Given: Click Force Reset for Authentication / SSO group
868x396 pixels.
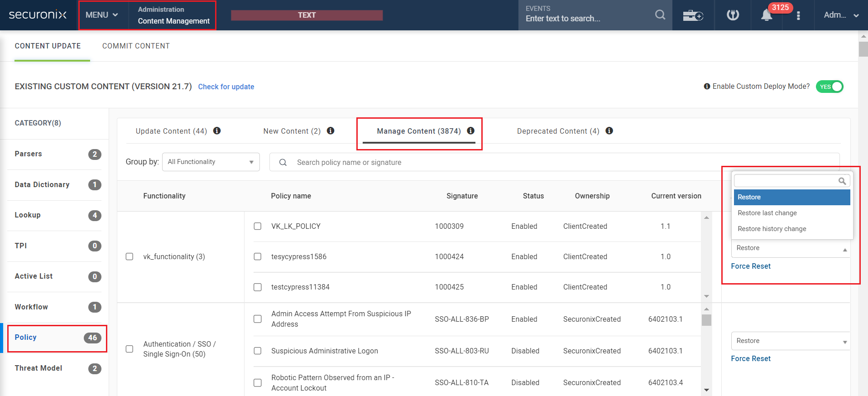Looking at the screenshot, I should tap(751, 358).
